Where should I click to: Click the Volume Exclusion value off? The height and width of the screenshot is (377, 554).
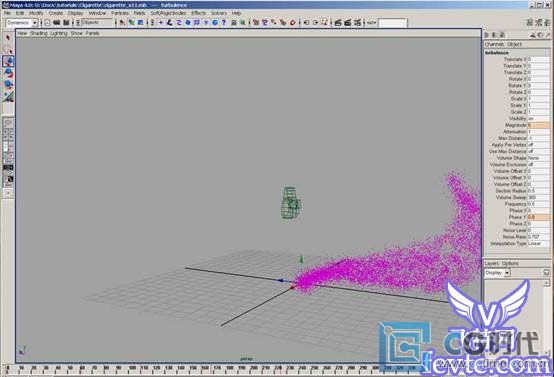click(538, 164)
